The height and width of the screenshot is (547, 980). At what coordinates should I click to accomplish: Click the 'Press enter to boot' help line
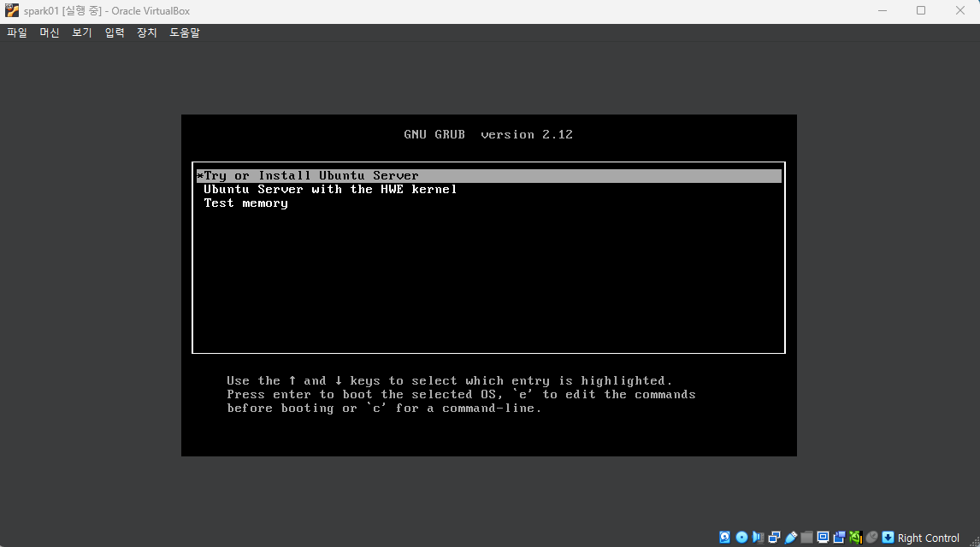461,395
